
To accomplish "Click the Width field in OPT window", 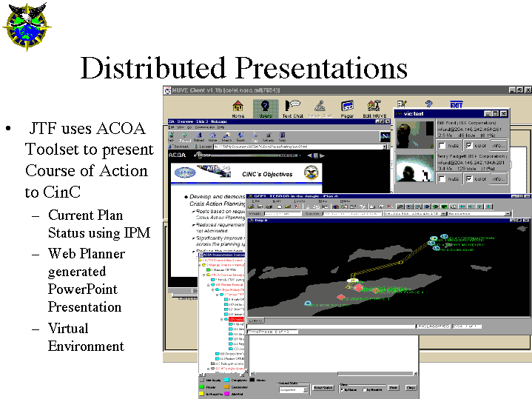I will 283,214.
